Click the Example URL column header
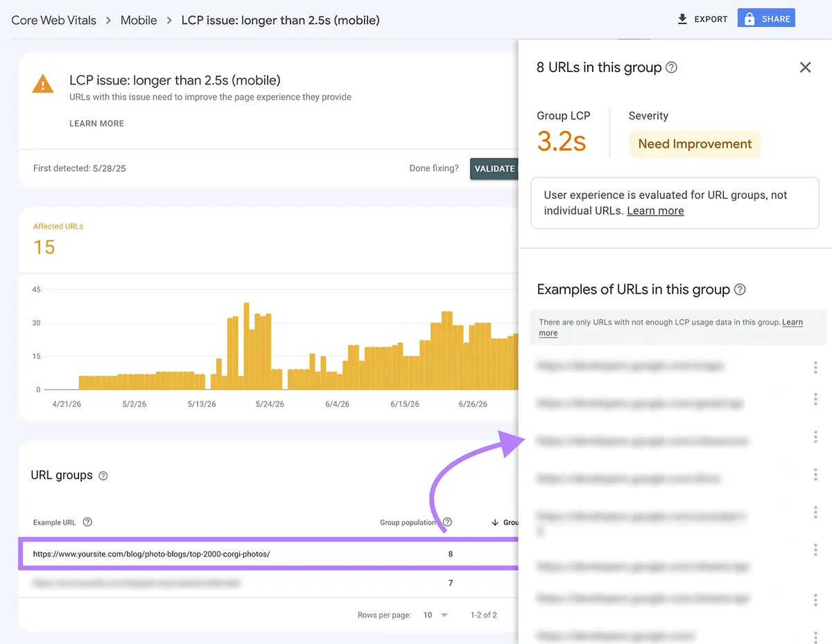Screen dimensions: 832x644 coord(55,522)
